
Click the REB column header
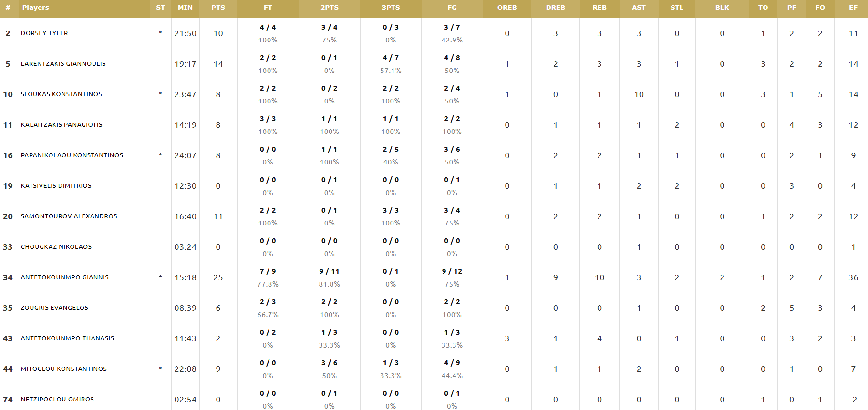pos(599,8)
